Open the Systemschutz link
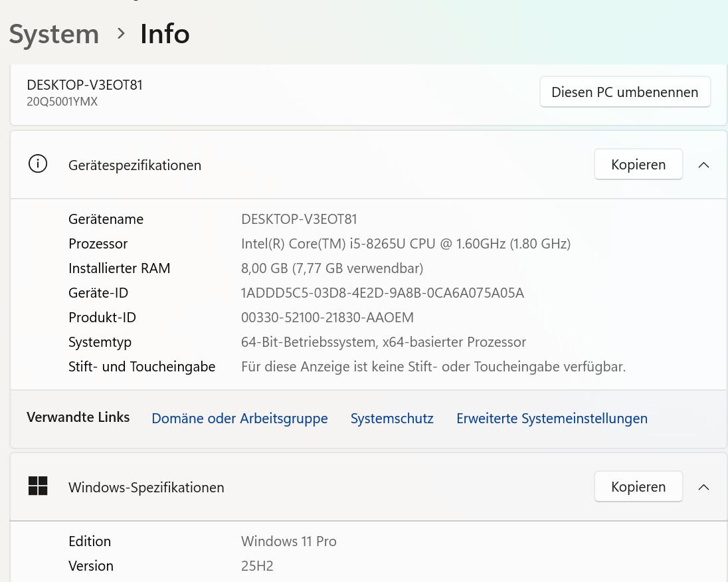The image size is (728, 582). click(392, 419)
